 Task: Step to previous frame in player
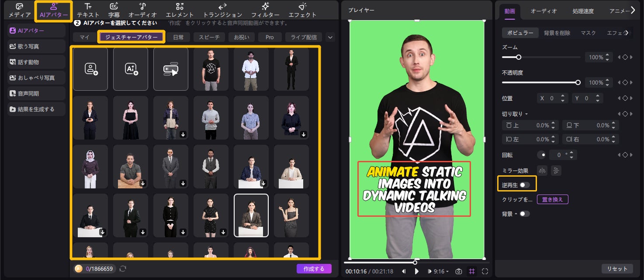point(404,271)
